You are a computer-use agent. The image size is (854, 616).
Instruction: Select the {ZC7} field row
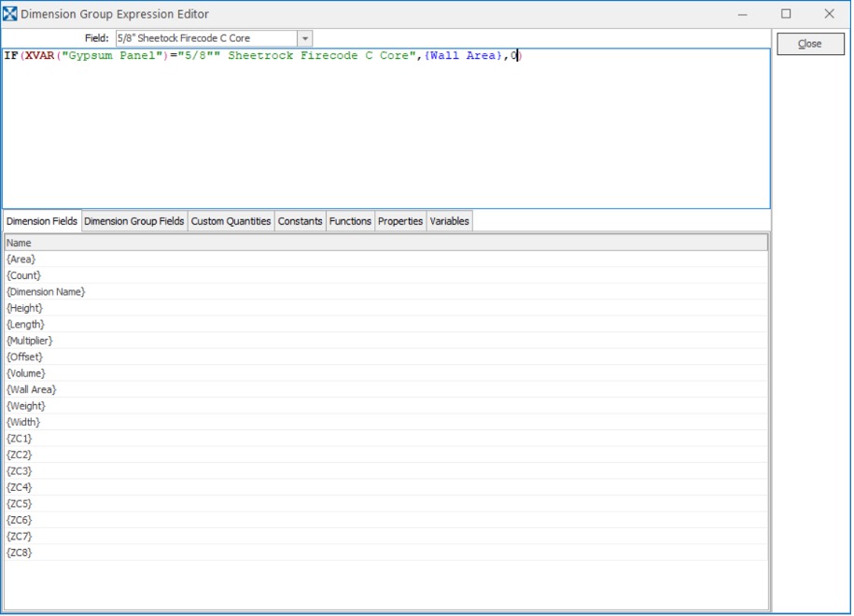[386, 537]
